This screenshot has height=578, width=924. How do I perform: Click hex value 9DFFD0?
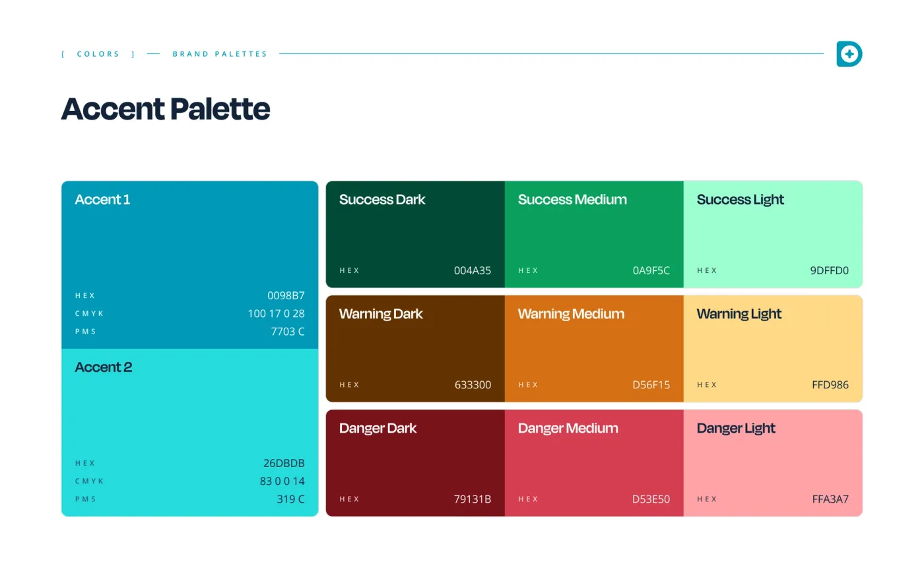830,270
